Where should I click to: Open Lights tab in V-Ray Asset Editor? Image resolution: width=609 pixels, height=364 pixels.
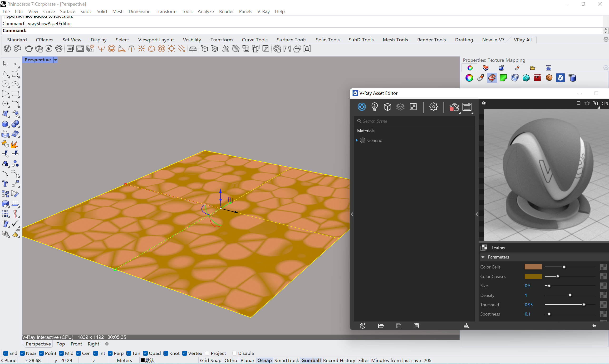(374, 107)
